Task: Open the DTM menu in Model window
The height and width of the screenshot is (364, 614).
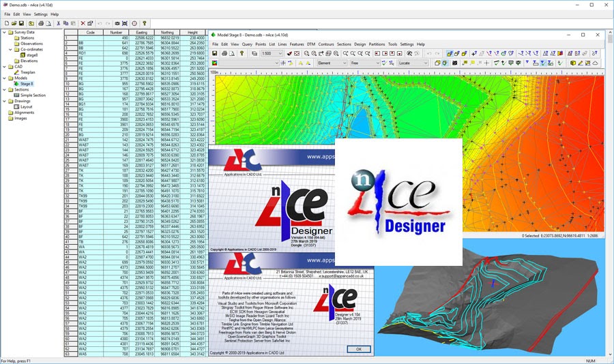Action: click(x=311, y=44)
